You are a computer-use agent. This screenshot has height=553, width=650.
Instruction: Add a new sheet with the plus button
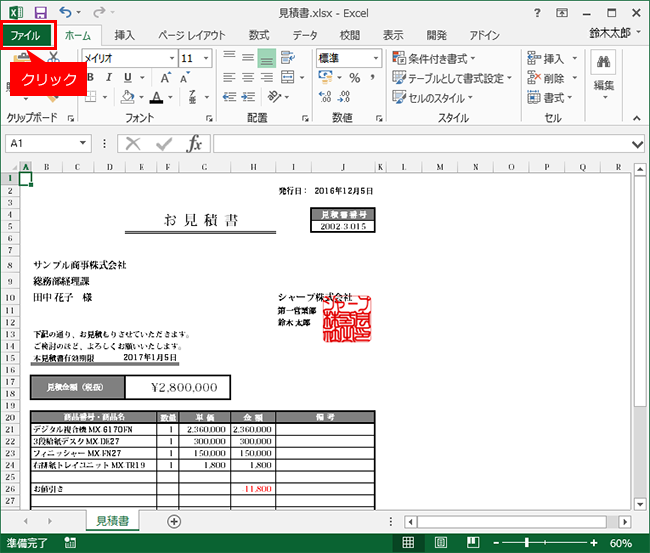click(x=174, y=521)
